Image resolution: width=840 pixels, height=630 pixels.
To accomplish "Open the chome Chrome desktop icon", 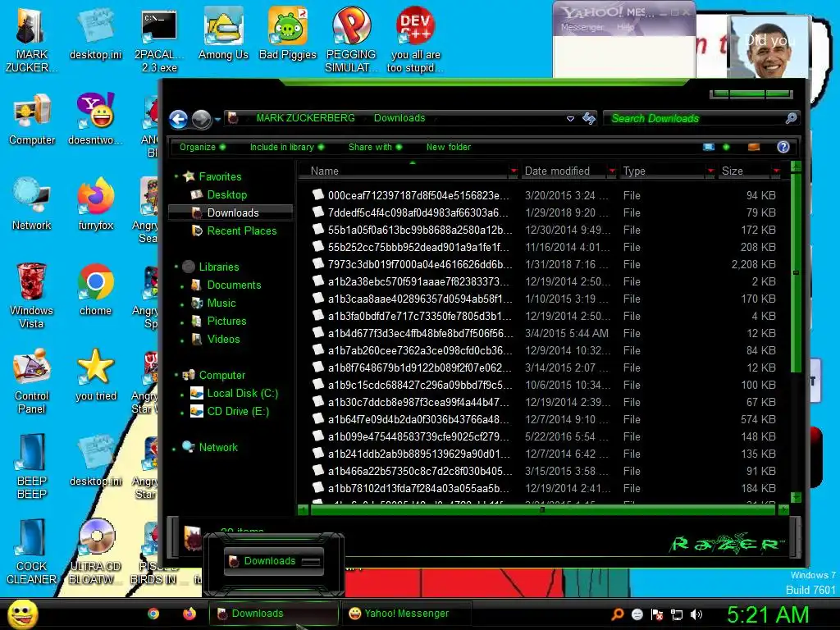I will coord(95,290).
